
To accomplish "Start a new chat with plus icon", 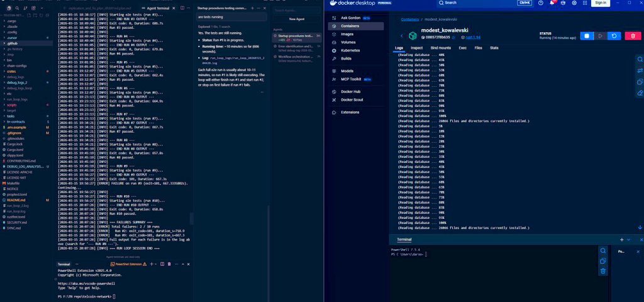I will pyautogui.click(x=253, y=8).
